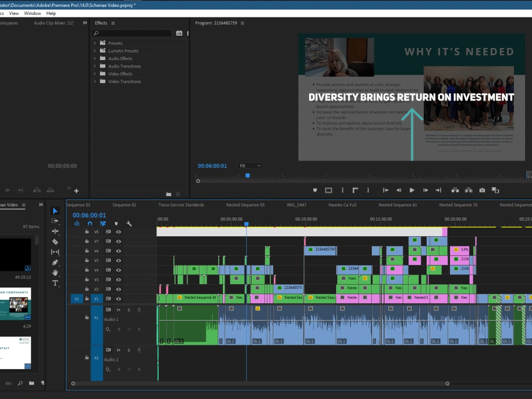Switch to Nawbo-Ca Full sequence tab

pyautogui.click(x=342, y=205)
